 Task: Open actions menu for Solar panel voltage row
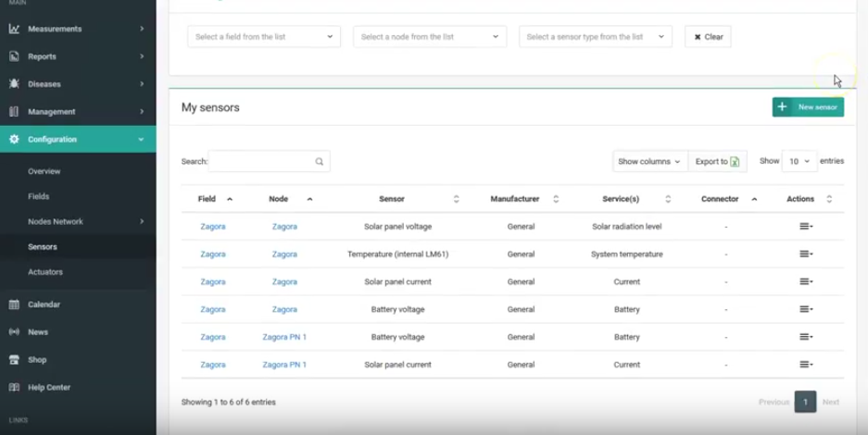(805, 227)
